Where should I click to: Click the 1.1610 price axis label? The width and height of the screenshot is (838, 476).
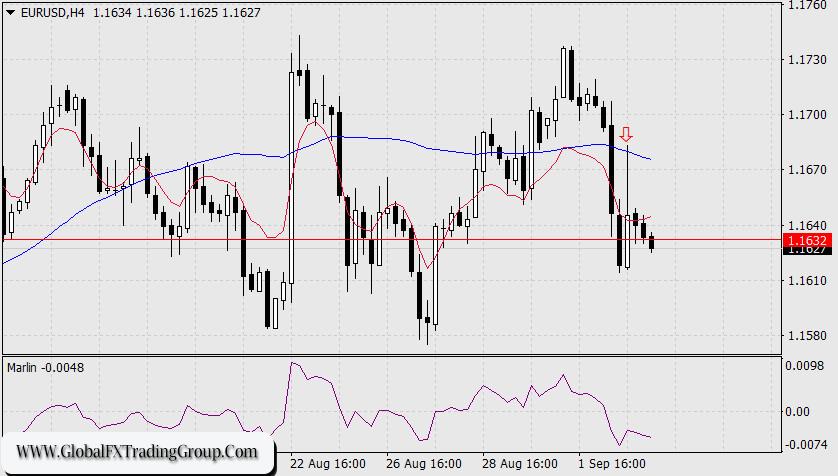(x=806, y=281)
